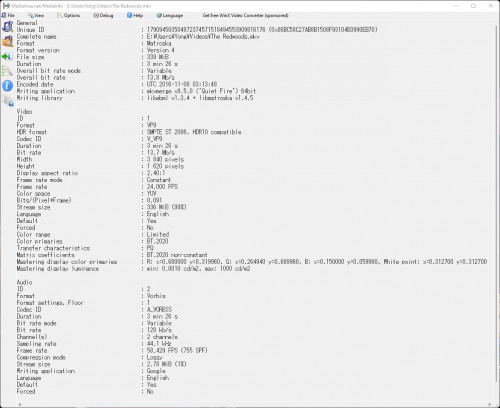
Task: Click the Open File icon in the sidebar
Action: point(7,26)
